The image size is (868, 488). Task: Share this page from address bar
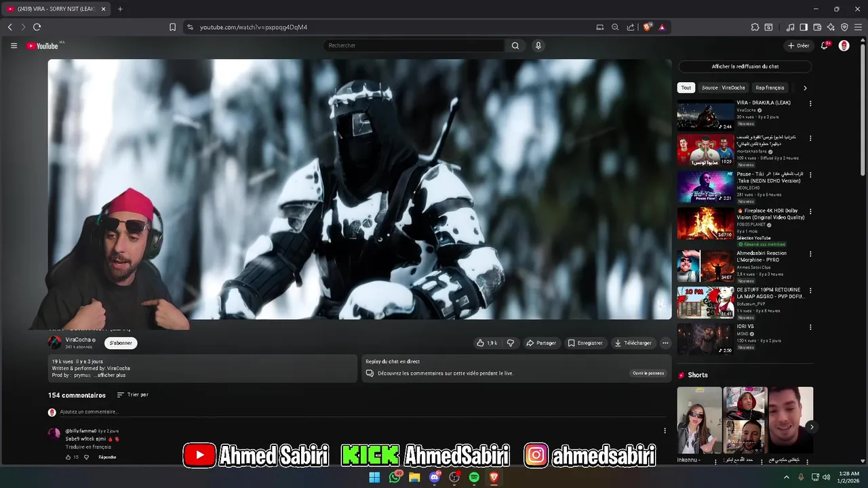click(631, 27)
